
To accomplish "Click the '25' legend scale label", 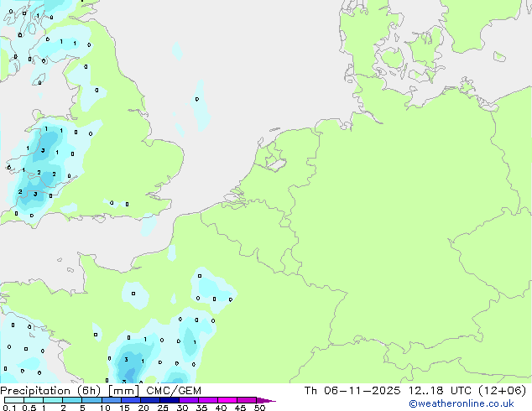I will click(x=163, y=408).
